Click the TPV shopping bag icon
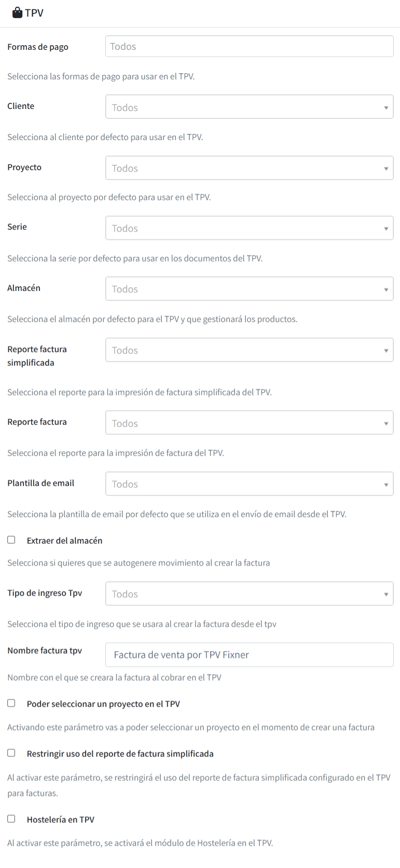400x868 pixels. coord(17,12)
